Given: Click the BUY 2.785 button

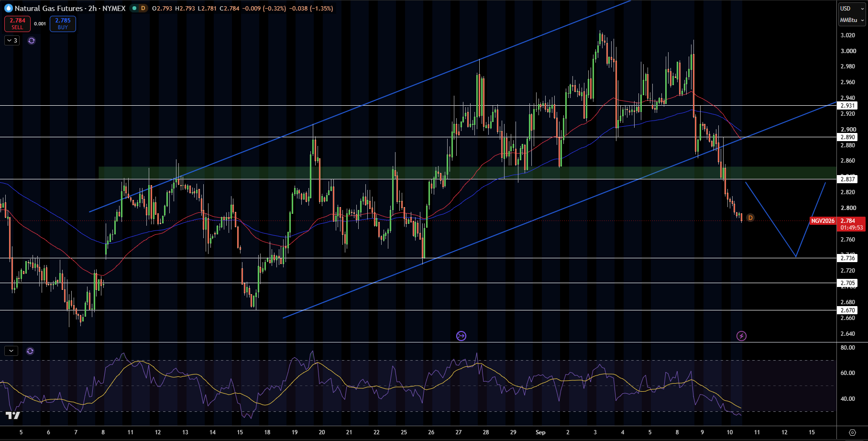Looking at the screenshot, I should (63, 23).
